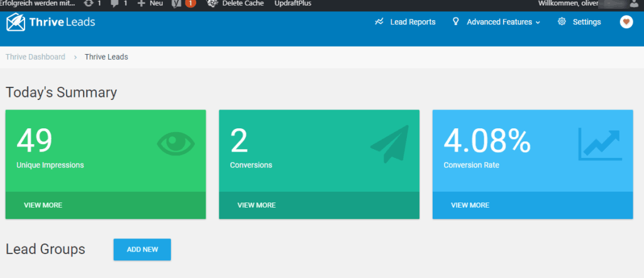Viewport: 644px width, 278px height.
Task: Click the Conversions label text
Action: click(251, 165)
